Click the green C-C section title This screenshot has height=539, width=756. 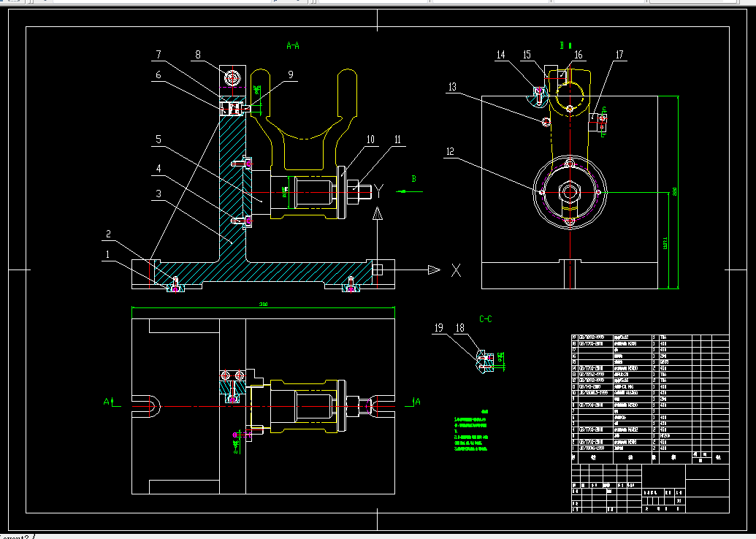pyautogui.click(x=486, y=319)
